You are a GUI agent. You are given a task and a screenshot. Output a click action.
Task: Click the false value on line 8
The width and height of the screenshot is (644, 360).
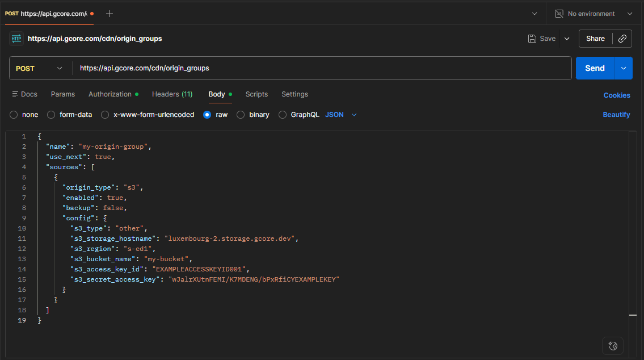tap(113, 208)
